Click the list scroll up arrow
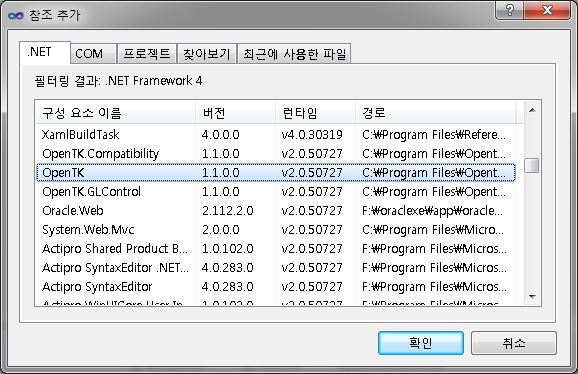This screenshot has width=578, height=374. click(532, 110)
